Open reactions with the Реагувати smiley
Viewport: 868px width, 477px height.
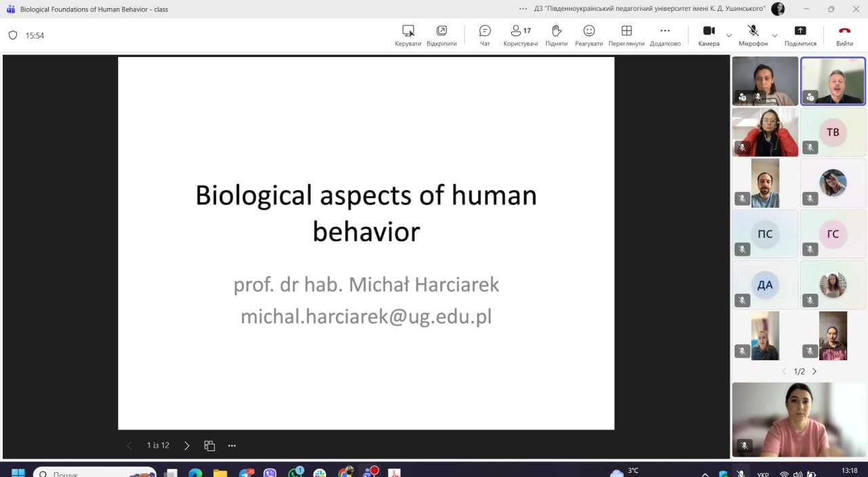pyautogui.click(x=589, y=31)
